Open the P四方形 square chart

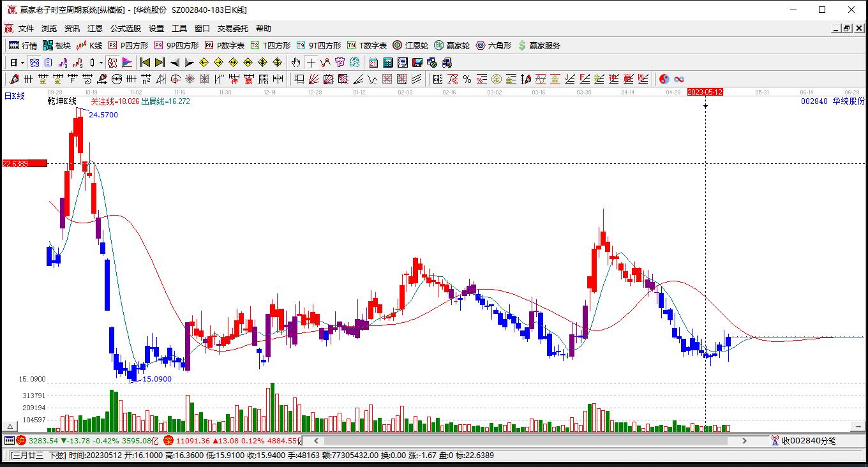pos(128,45)
